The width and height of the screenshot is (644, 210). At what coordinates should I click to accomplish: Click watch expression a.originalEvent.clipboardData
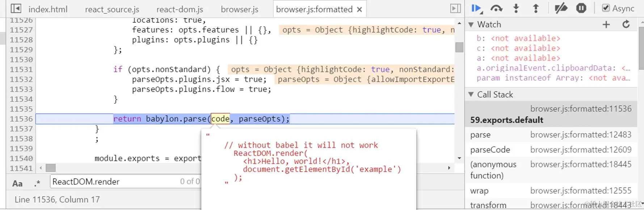553,68
